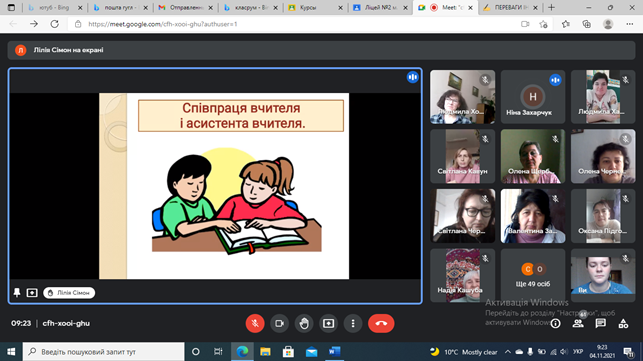Open the Favorites list
The width and height of the screenshot is (643, 361).
565,24
